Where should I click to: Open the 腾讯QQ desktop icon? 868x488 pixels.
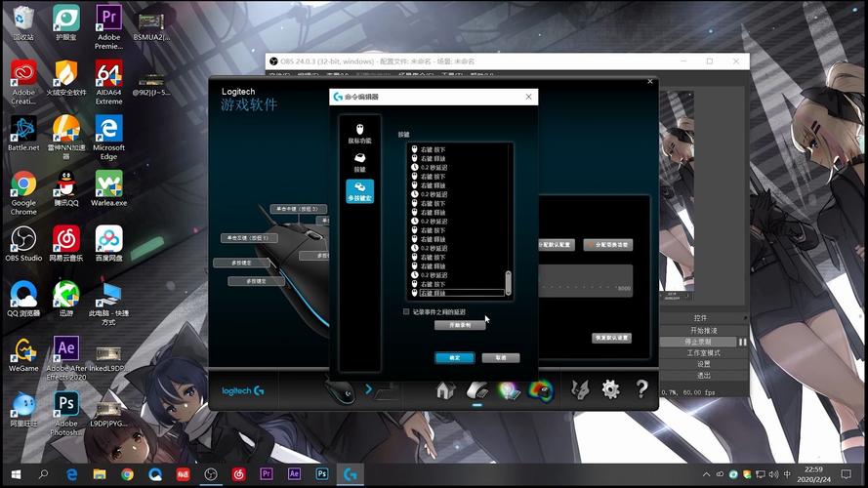click(66, 188)
